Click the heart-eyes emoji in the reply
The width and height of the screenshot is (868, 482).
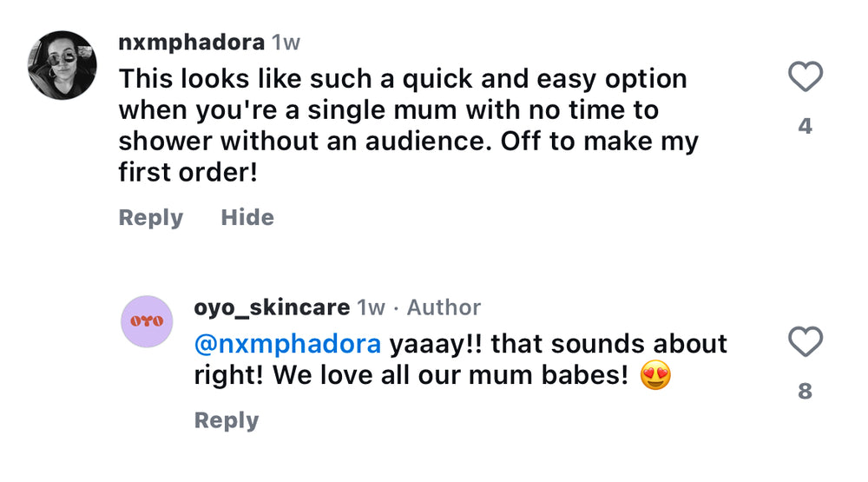tap(655, 376)
